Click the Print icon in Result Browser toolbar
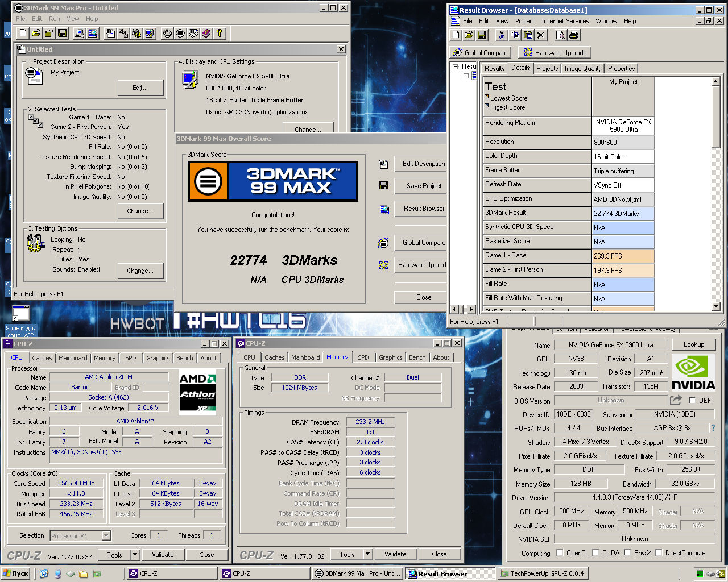 pos(574,35)
